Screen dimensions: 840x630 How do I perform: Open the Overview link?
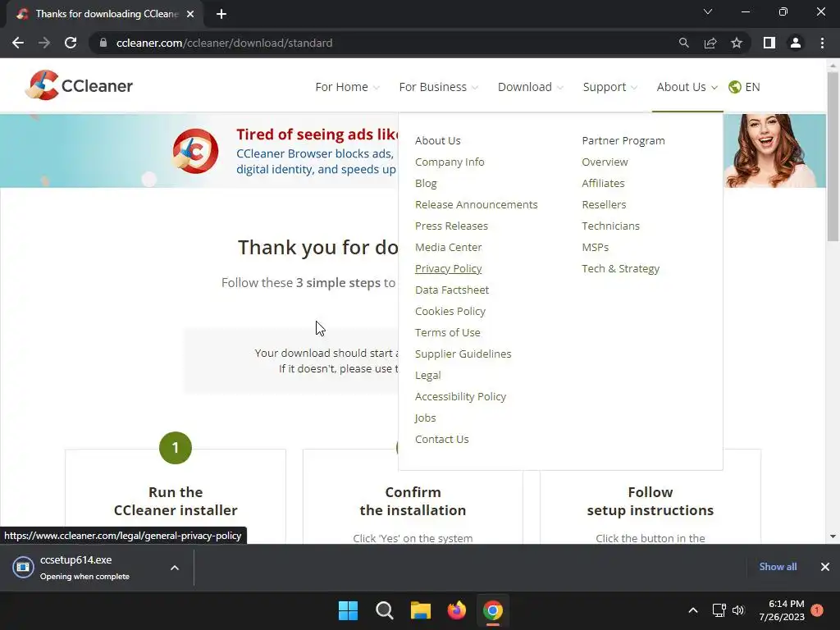tap(605, 162)
